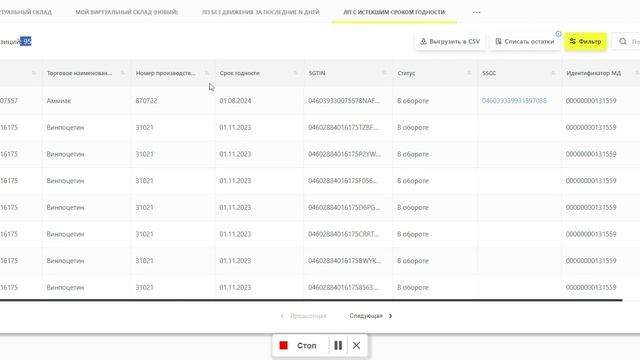Click highlighted positions count 95

click(26, 42)
